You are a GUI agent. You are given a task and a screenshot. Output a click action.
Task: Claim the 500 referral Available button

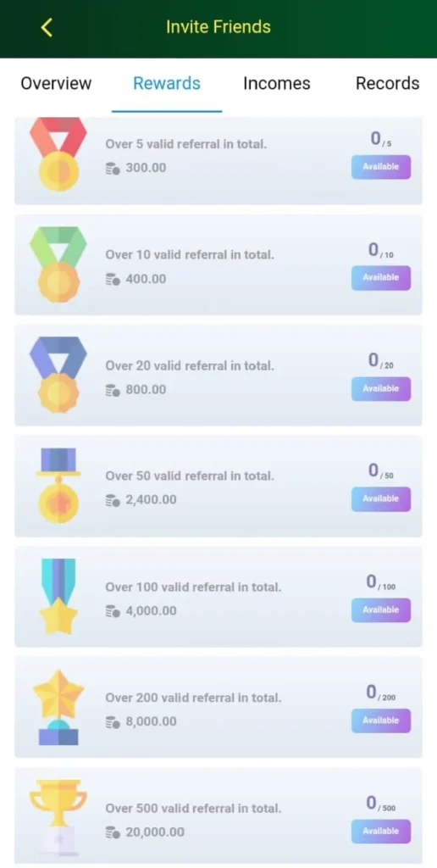381,831
